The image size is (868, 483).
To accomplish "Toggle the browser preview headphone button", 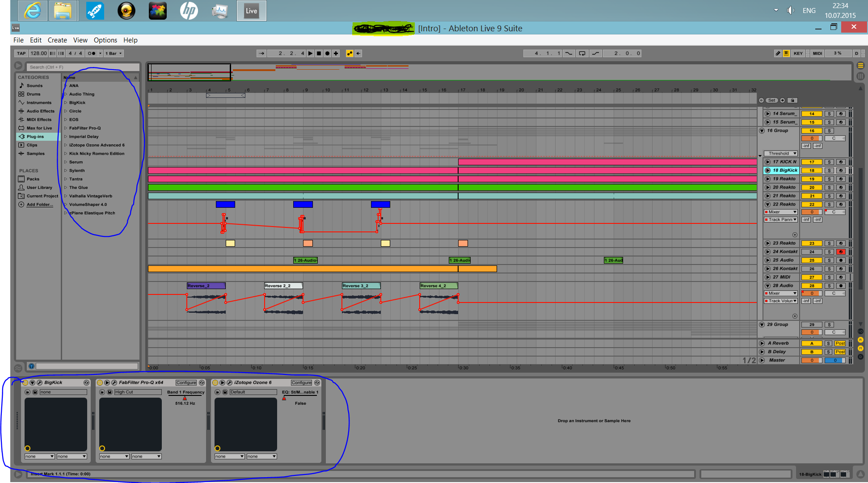I will (x=31, y=366).
